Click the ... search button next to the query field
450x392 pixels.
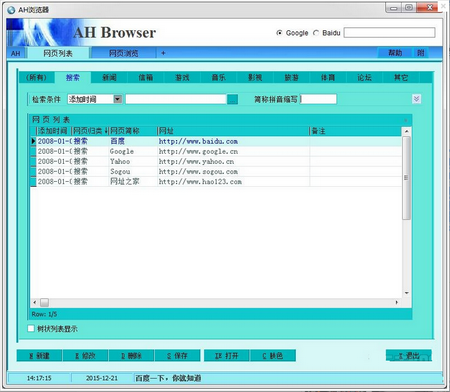click(x=232, y=99)
